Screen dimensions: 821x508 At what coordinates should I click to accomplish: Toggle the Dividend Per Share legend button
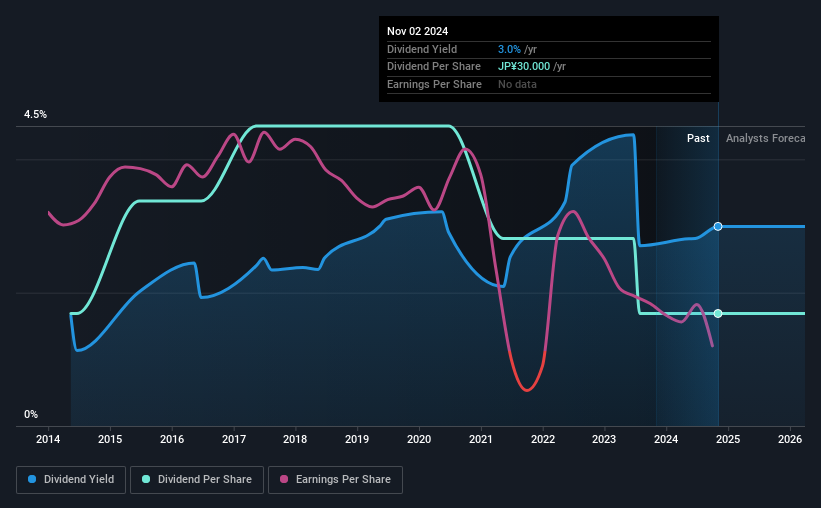[x=197, y=480]
